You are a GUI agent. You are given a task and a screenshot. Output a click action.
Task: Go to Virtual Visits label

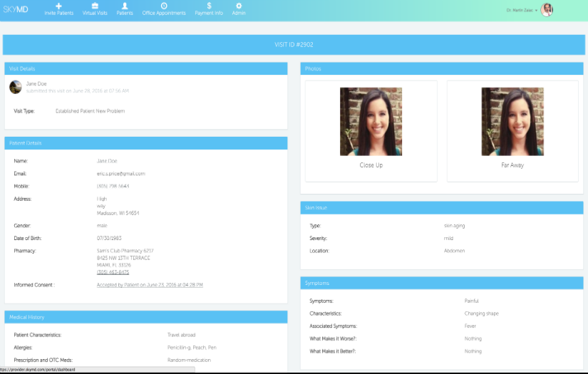[95, 13]
